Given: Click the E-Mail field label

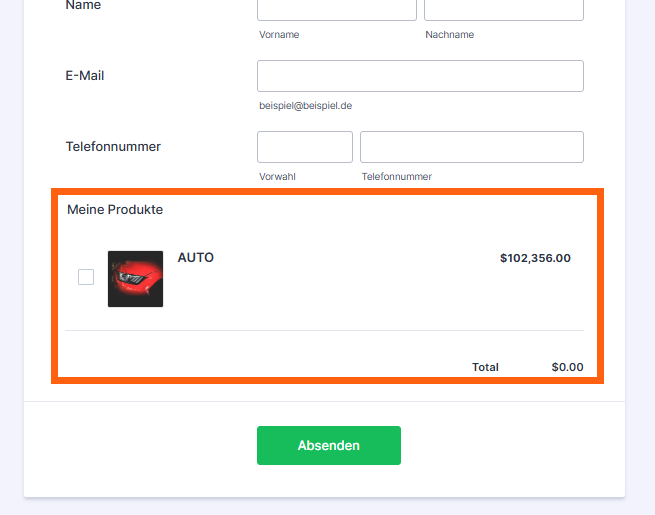Looking at the screenshot, I should (x=85, y=76).
